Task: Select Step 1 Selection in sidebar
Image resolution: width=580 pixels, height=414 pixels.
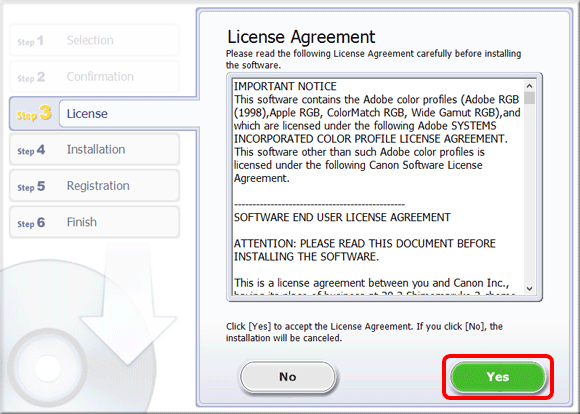Action: click(x=95, y=40)
